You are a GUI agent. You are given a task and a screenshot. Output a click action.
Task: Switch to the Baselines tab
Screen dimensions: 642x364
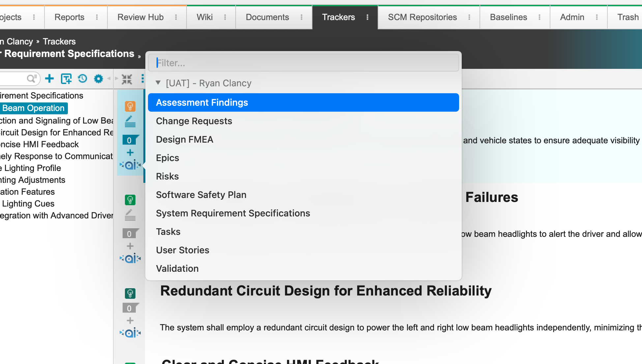(x=508, y=17)
